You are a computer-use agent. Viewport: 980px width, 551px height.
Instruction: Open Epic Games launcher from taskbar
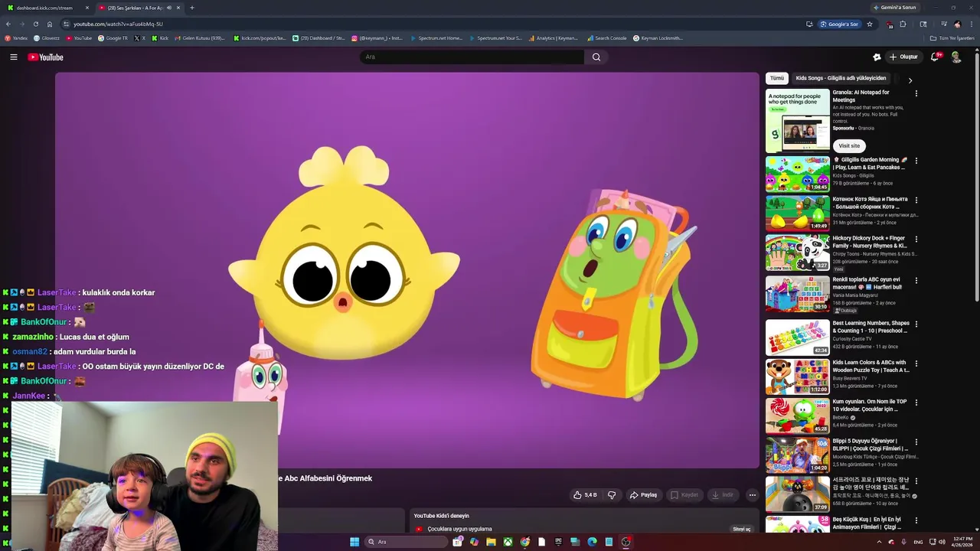[558, 542]
